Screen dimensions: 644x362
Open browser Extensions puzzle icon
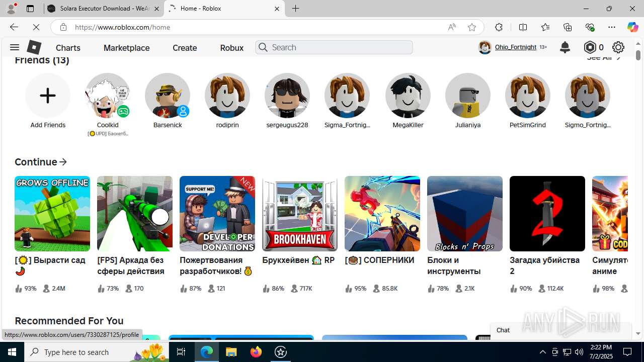tap(499, 27)
